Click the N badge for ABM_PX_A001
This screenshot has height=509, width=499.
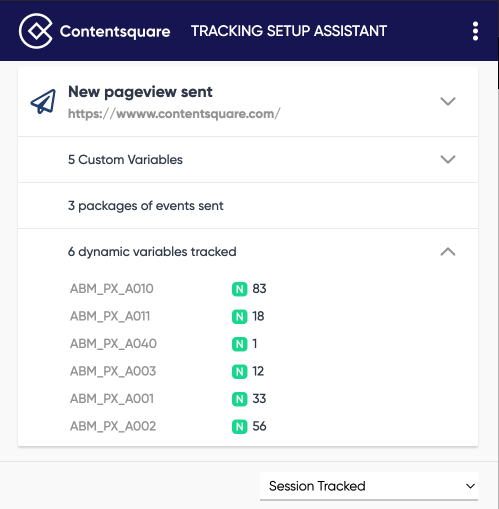239,399
